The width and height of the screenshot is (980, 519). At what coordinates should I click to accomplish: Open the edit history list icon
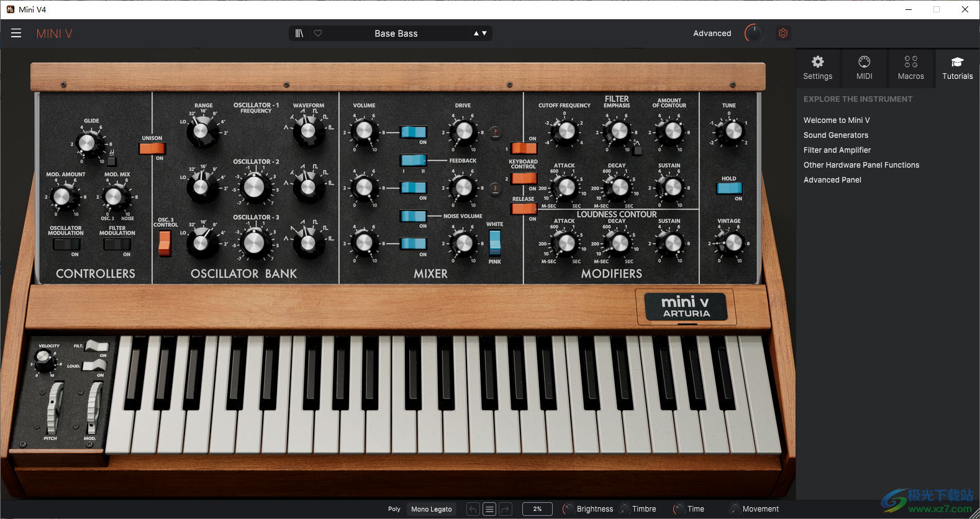(489, 509)
